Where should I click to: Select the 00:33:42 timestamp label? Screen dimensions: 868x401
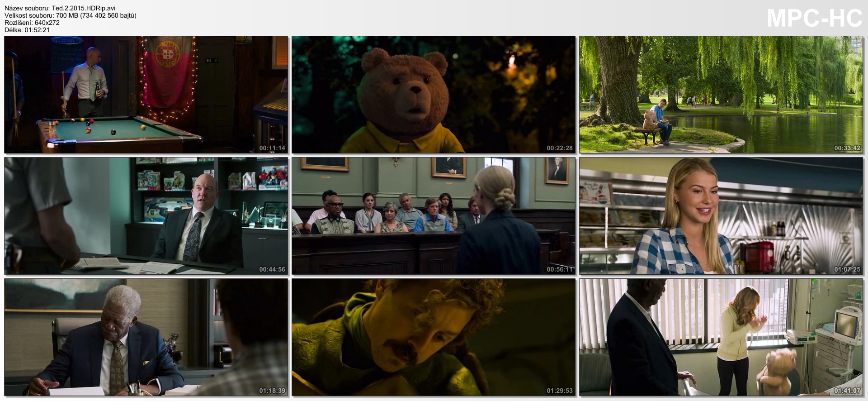(x=847, y=148)
